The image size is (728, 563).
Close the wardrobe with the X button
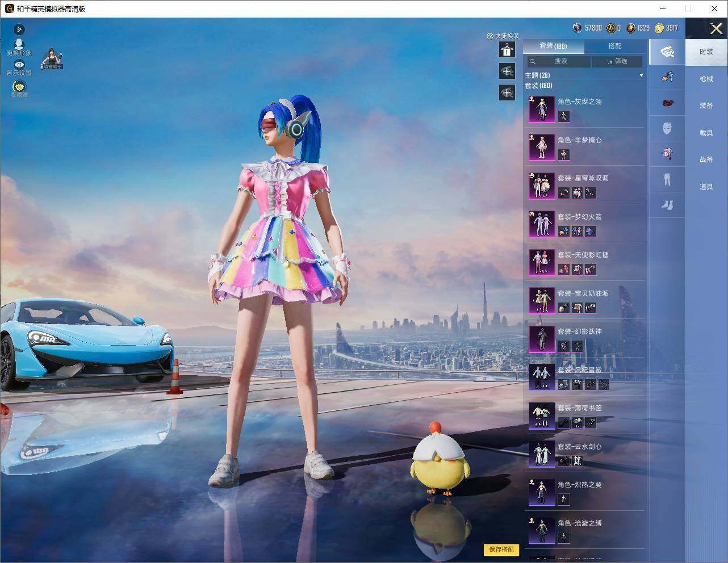click(716, 28)
